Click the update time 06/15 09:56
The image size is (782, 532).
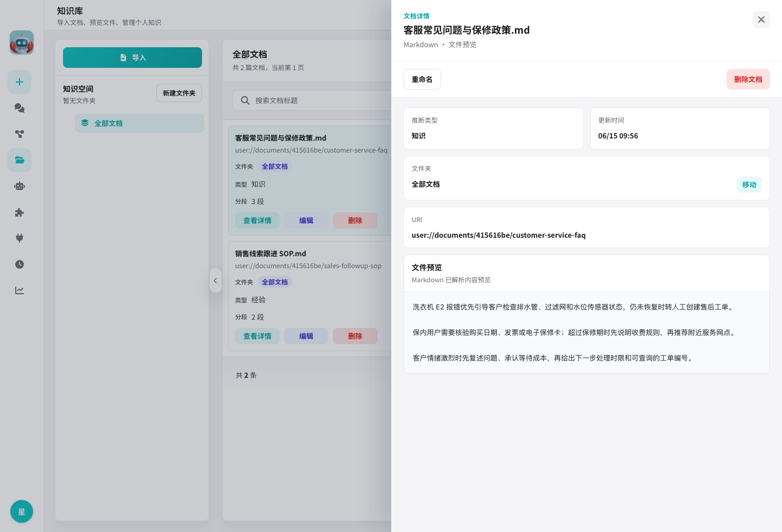click(618, 136)
